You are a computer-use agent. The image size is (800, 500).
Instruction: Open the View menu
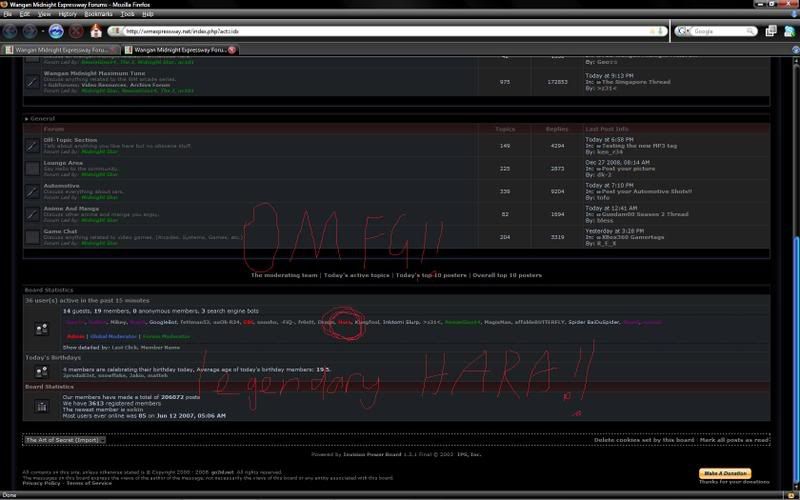click(44, 14)
